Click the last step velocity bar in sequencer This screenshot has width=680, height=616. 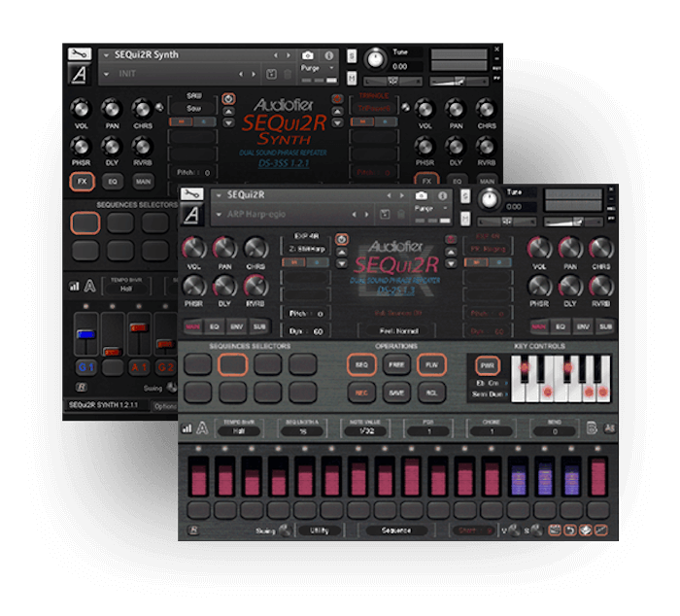598,476
